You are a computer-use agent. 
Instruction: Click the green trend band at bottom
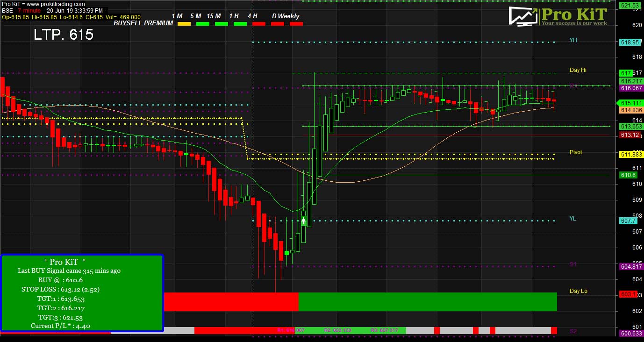pyautogui.click(x=427, y=302)
